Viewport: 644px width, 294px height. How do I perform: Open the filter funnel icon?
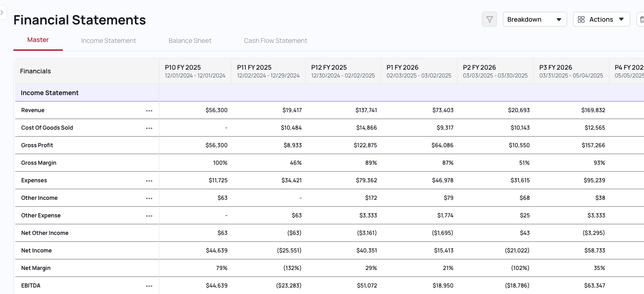(x=489, y=19)
